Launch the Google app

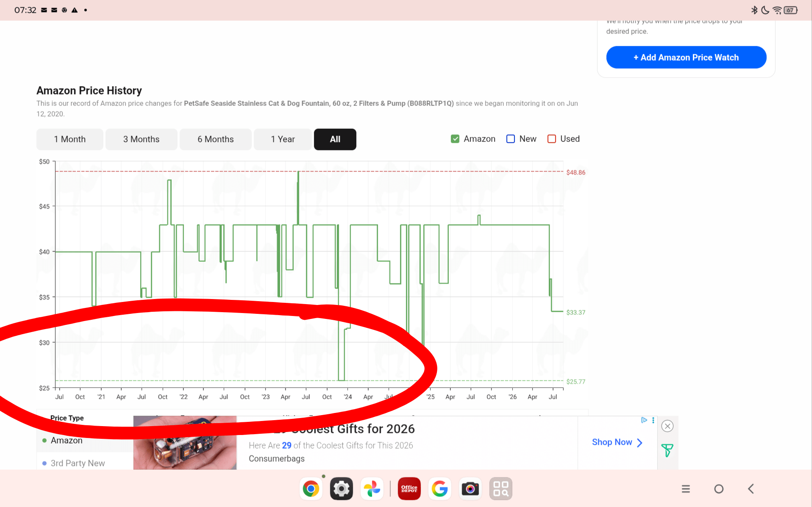pyautogui.click(x=440, y=489)
